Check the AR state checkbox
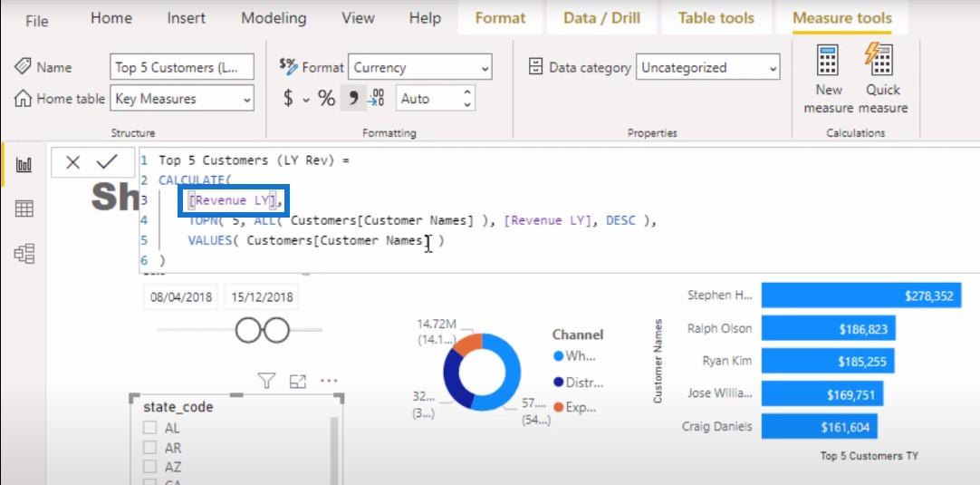This screenshot has width=980, height=485. 150,448
